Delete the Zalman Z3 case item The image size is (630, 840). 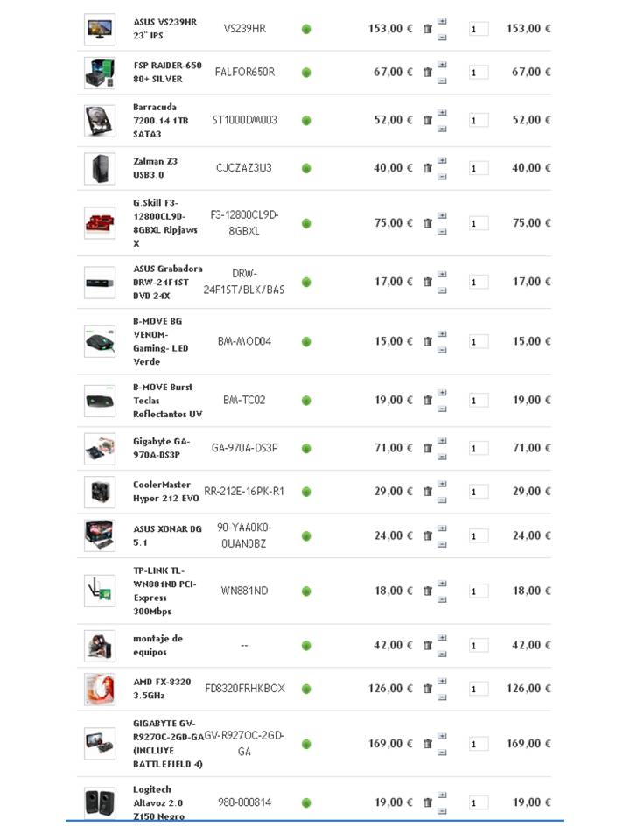(428, 168)
